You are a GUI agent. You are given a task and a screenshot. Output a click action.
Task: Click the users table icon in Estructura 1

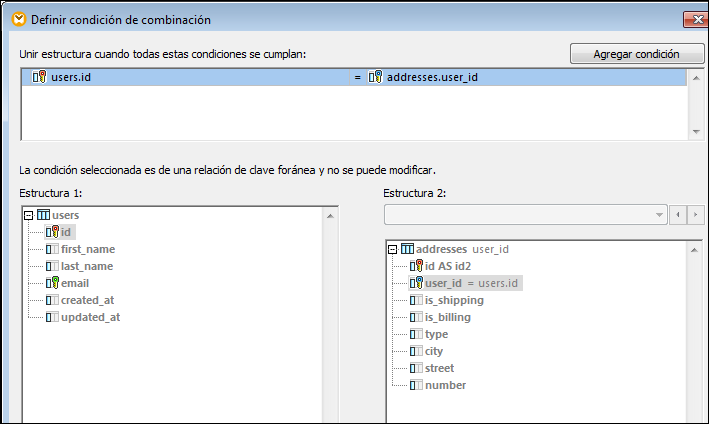coord(44,215)
